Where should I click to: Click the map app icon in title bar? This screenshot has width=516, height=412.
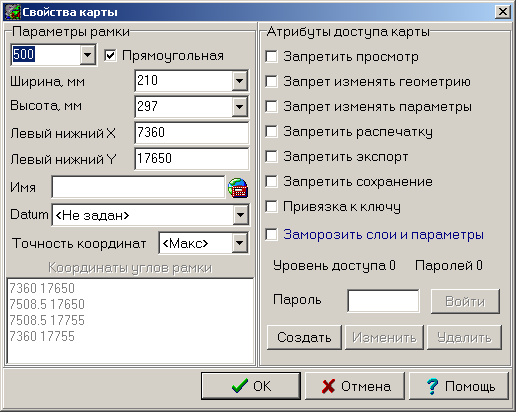tap(13, 12)
